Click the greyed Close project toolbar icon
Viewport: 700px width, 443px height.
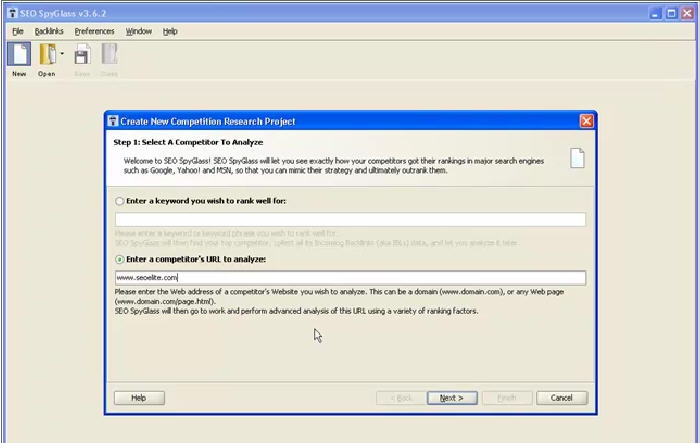click(109, 54)
